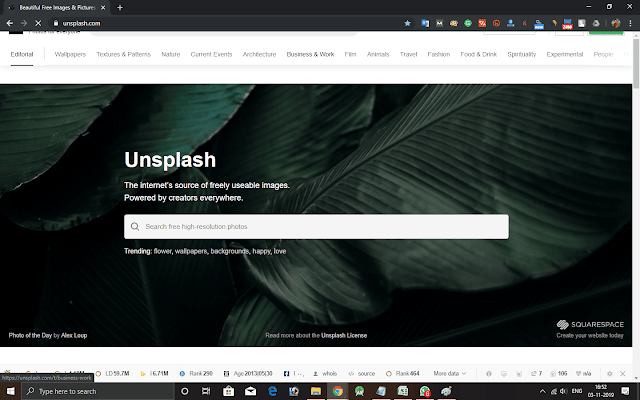This screenshot has width=640, height=400.
Task: Bookmark this page with the star icon
Action: [x=407, y=23]
